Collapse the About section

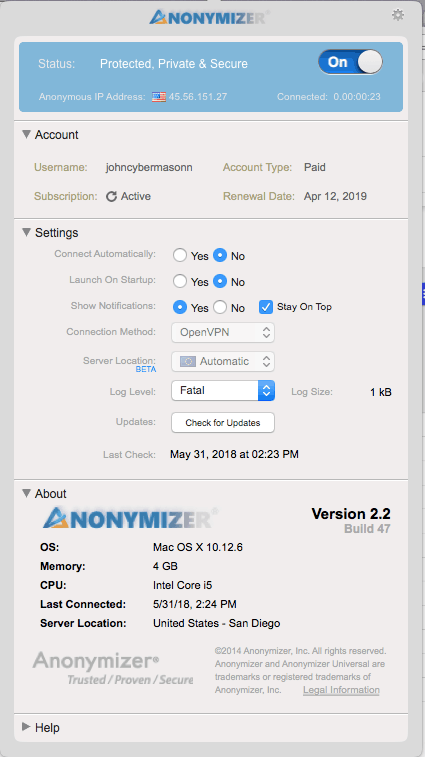tap(27, 493)
